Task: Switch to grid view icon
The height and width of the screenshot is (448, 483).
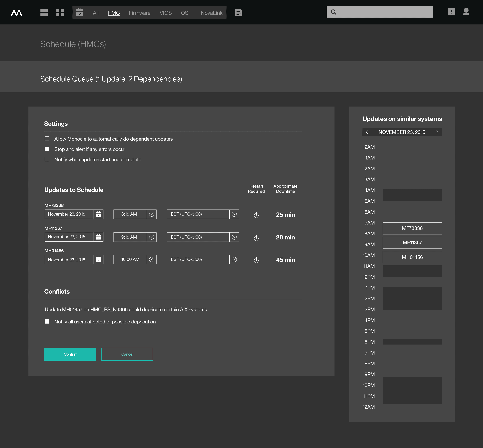Action: (x=60, y=13)
